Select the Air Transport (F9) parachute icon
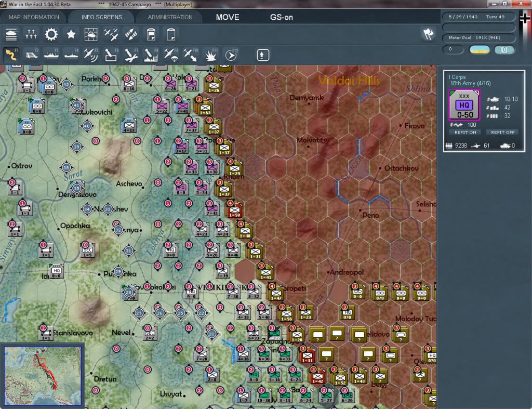The height and width of the screenshot is (409, 532). pos(170,55)
